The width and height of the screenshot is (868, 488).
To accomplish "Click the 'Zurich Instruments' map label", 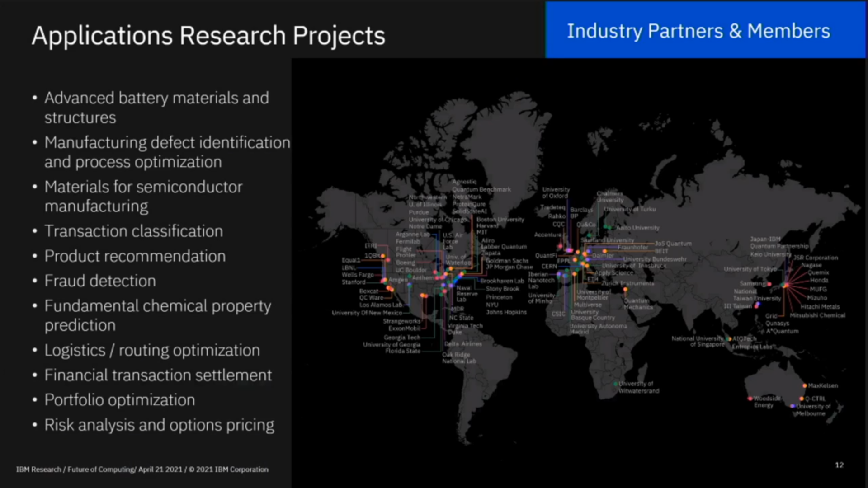I will (627, 283).
